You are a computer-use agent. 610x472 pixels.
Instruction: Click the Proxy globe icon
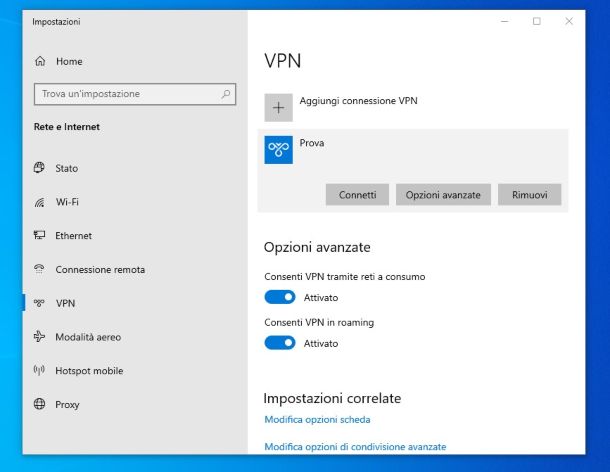click(39, 404)
